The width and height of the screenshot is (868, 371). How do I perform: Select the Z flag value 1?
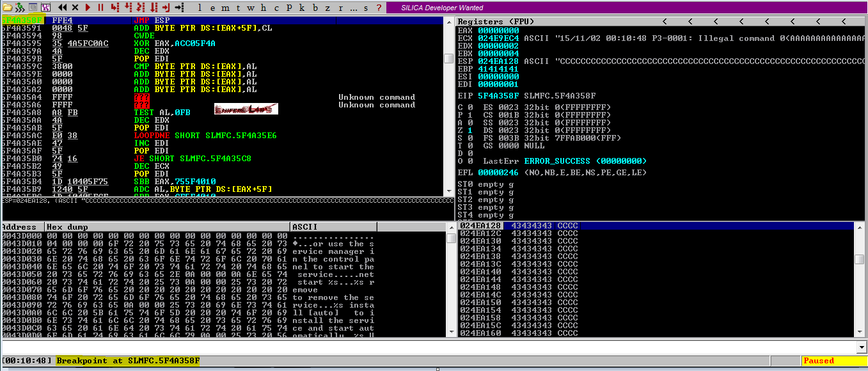[x=470, y=130]
